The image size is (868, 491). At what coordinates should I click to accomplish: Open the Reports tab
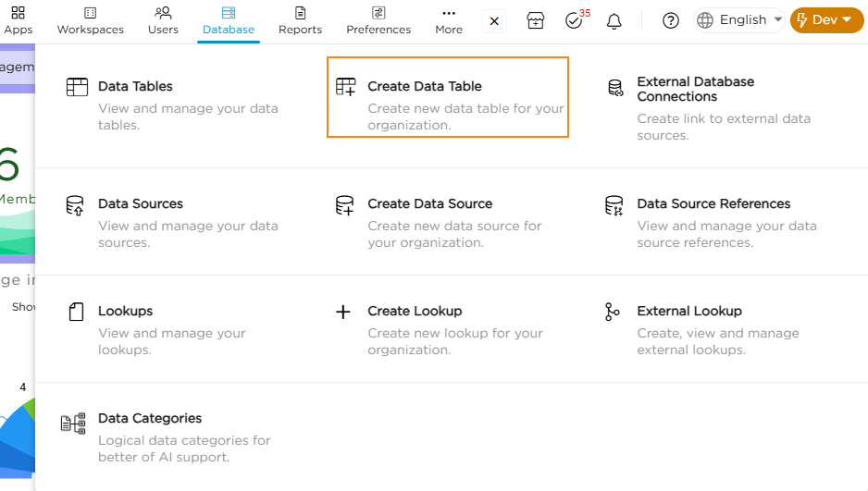point(300,20)
